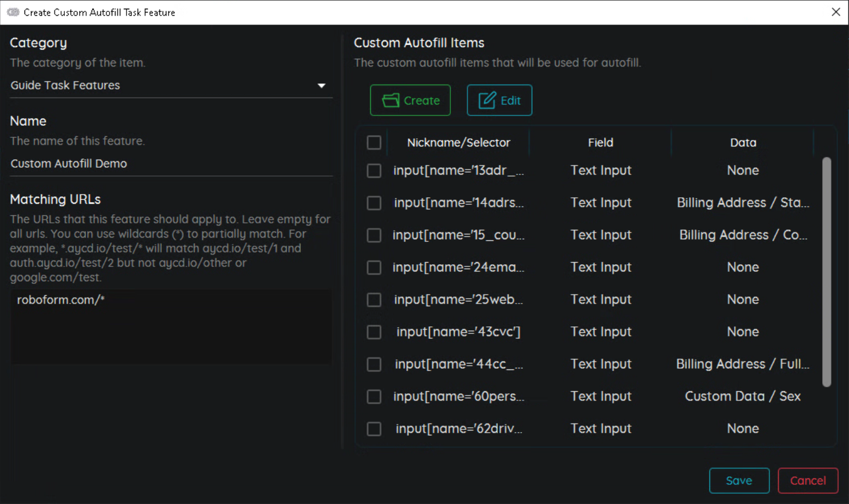Click the Data column header
Image resolution: width=849 pixels, height=504 pixels.
click(743, 143)
